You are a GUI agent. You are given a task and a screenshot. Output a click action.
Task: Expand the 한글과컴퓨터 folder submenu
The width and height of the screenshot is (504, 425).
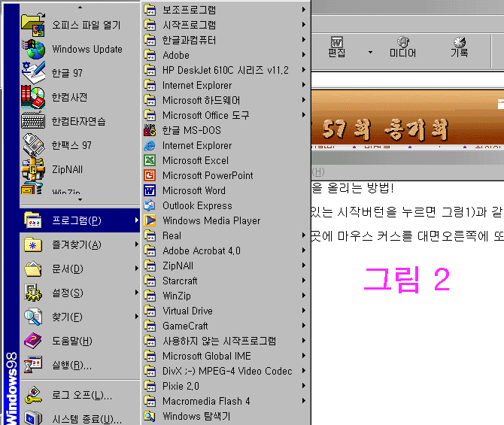click(226, 40)
